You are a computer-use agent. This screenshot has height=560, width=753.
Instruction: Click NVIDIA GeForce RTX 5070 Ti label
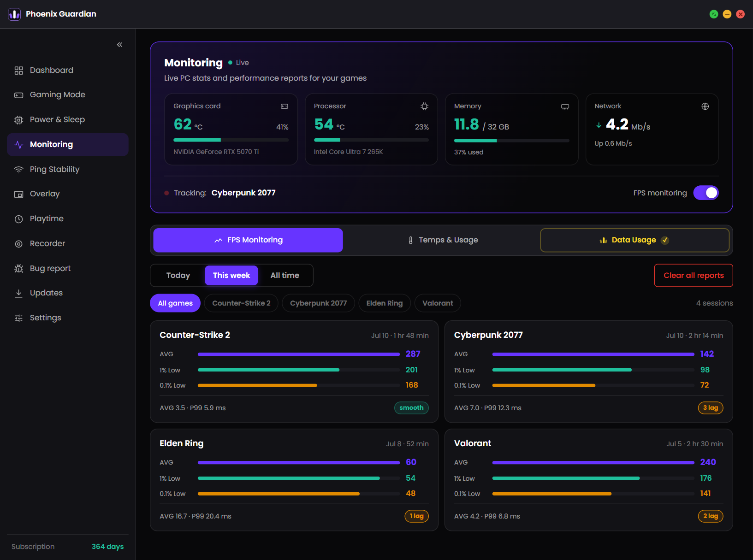pos(216,152)
